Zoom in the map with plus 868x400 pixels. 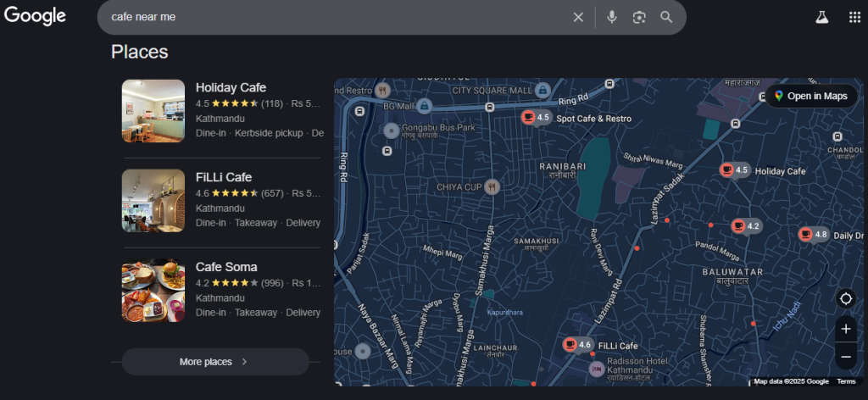tap(846, 330)
